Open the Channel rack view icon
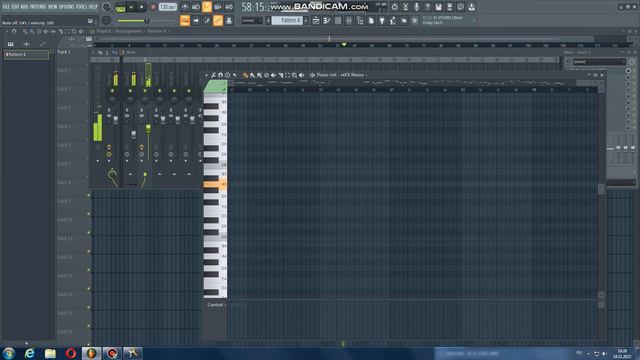This screenshot has width=640, height=360. 338,20
